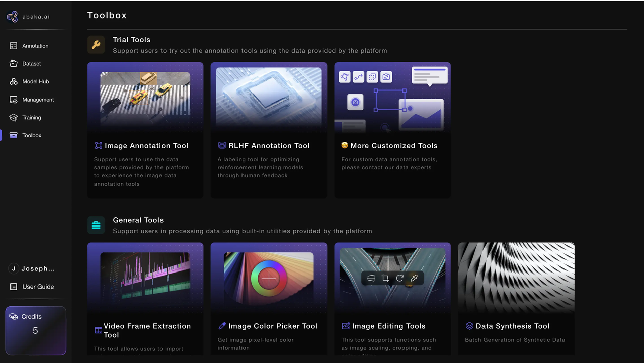Go to the Model Hub menu label
Image resolution: width=644 pixels, height=363 pixels.
[36, 81]
